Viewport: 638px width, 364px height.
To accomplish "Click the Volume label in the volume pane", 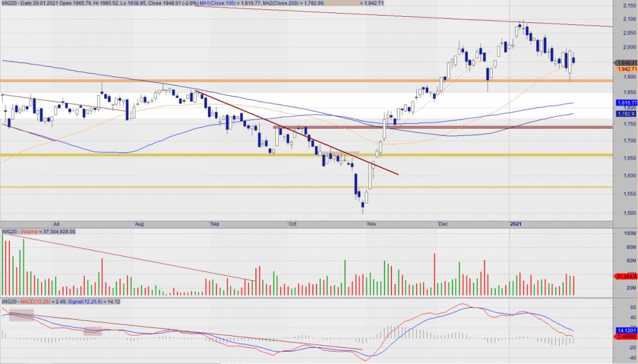I will [29, 231].
